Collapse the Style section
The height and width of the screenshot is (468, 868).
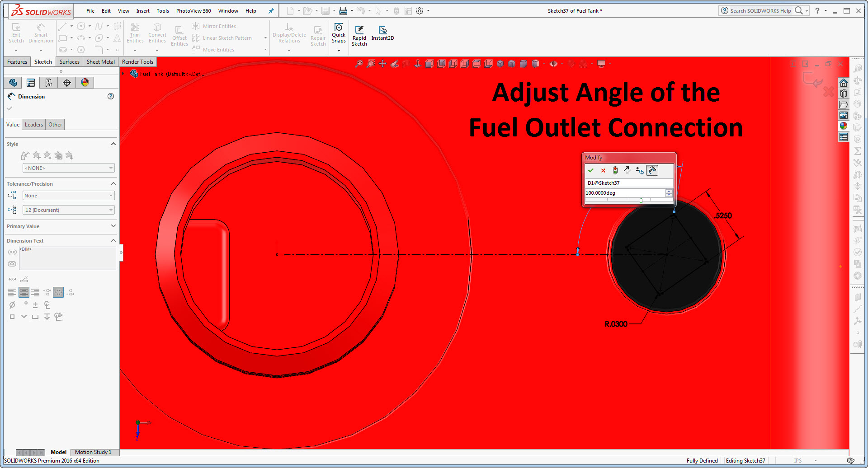point(113,144)
